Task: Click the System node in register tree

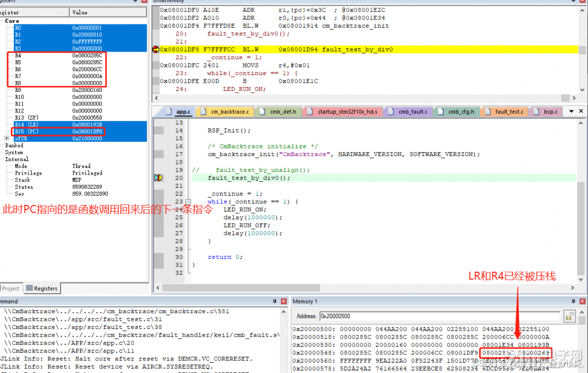Action: 14,152
